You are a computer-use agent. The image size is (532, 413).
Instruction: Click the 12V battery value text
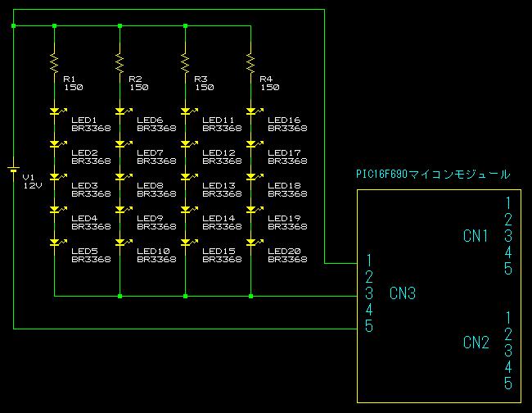(x=33, y=185)
